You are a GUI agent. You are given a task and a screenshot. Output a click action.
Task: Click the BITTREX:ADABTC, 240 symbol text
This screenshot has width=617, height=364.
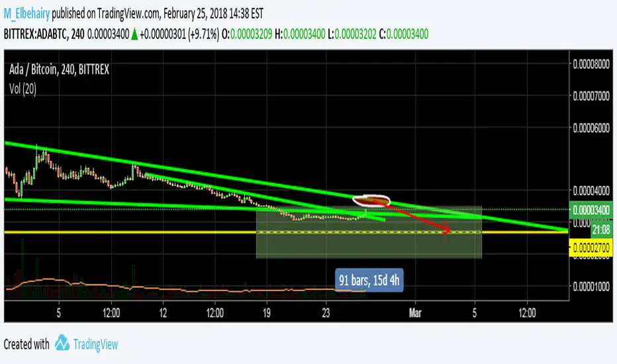pyautogui.click(x=44, y=34)
